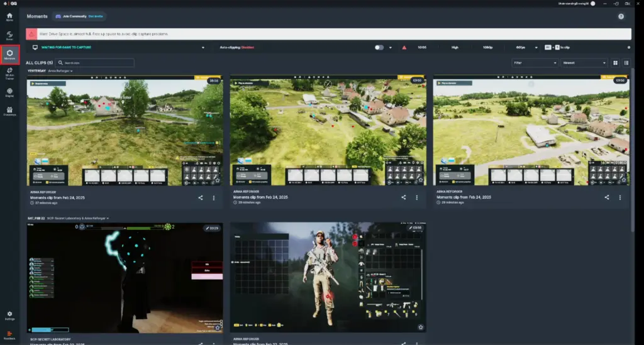Open the Giveaways sidebar icon
Viewport: 644px width, 345px height.
9,112
